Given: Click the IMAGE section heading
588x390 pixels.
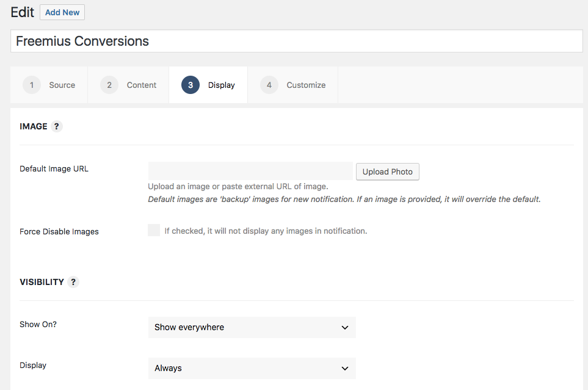Looking at the screenshot, I should point(34,126).
